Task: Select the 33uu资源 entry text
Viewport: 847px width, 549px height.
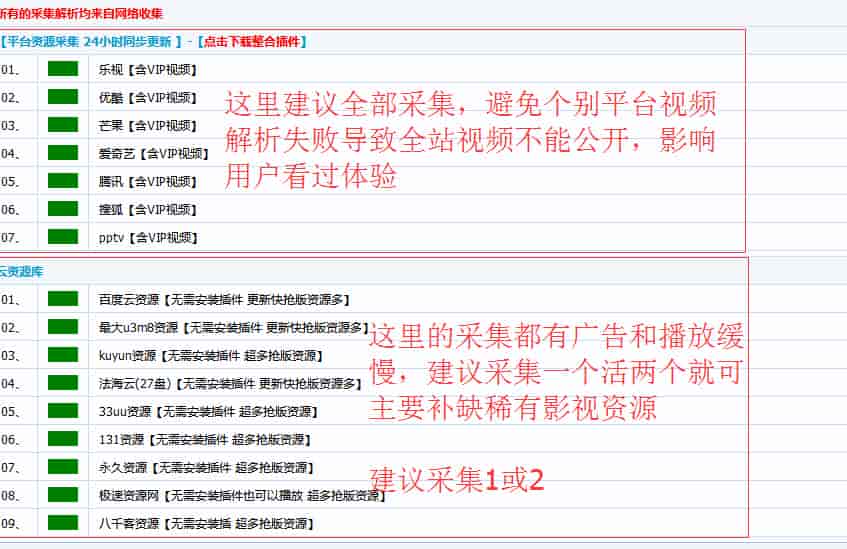Action: 209,412
